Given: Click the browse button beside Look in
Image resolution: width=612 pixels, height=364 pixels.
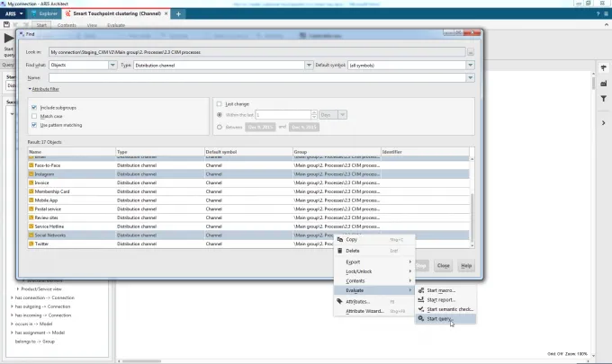Looking at the screenshot, I should click(471, 52).
